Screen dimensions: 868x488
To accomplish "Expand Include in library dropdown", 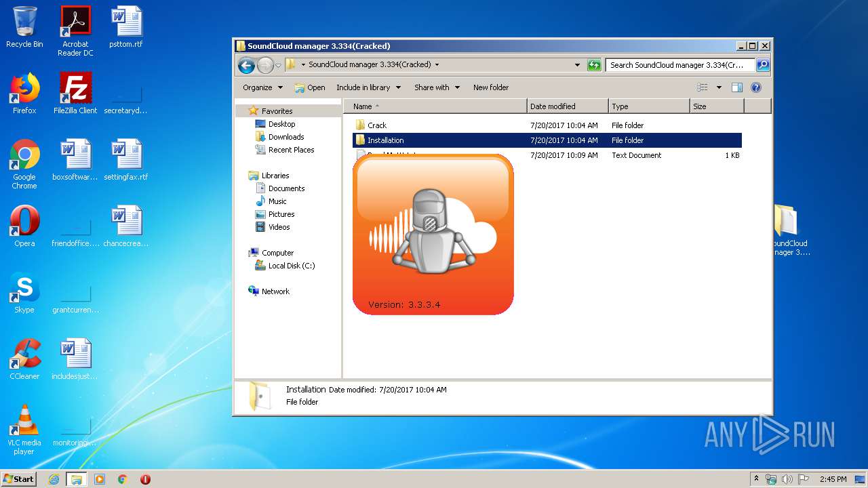I will click(368, 87).
